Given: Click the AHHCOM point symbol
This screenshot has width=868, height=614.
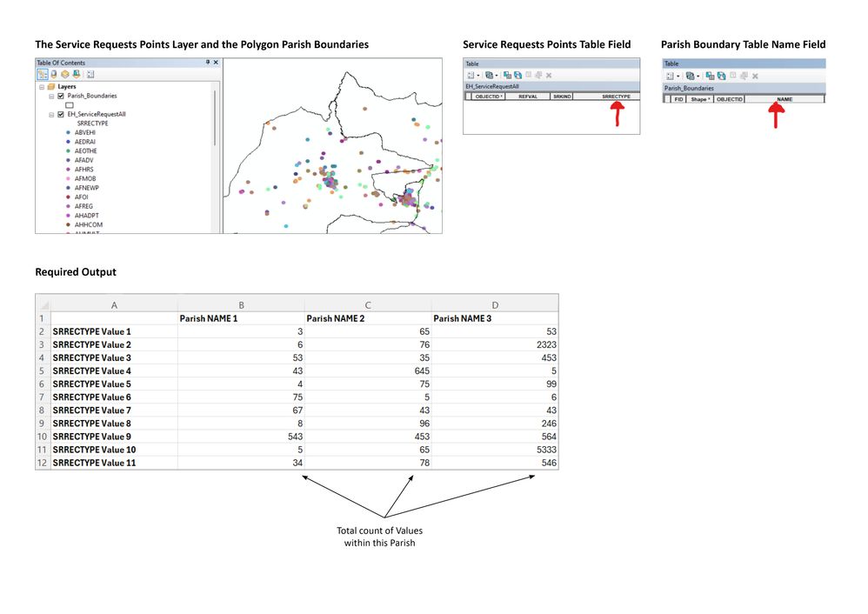Looking at the screenshot, I should [x=68, y=224].
